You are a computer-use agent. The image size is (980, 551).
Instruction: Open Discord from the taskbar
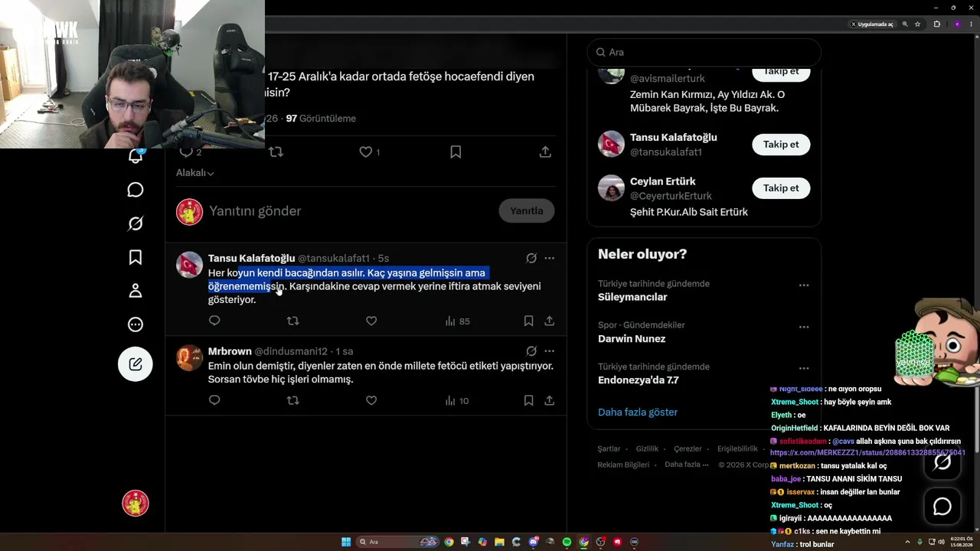pyautogui.click(x=533, y=542)
